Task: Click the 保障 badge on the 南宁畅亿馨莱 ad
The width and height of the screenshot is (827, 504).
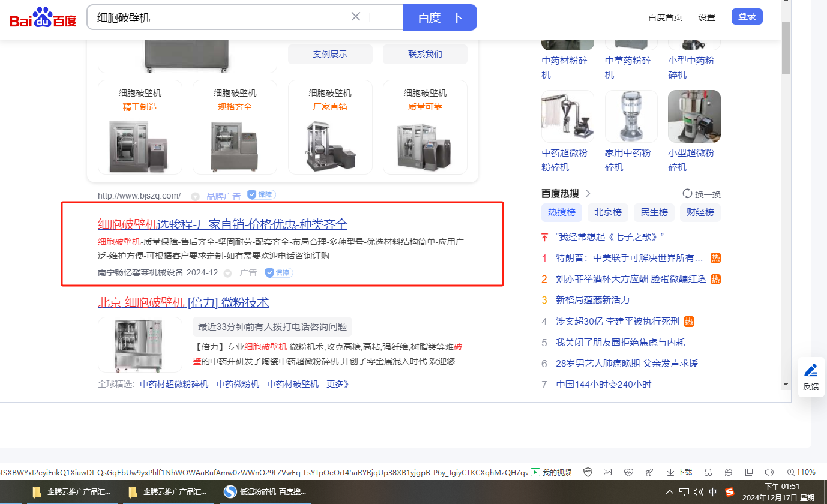Action: pyautogui.click(x=279, y=272)
